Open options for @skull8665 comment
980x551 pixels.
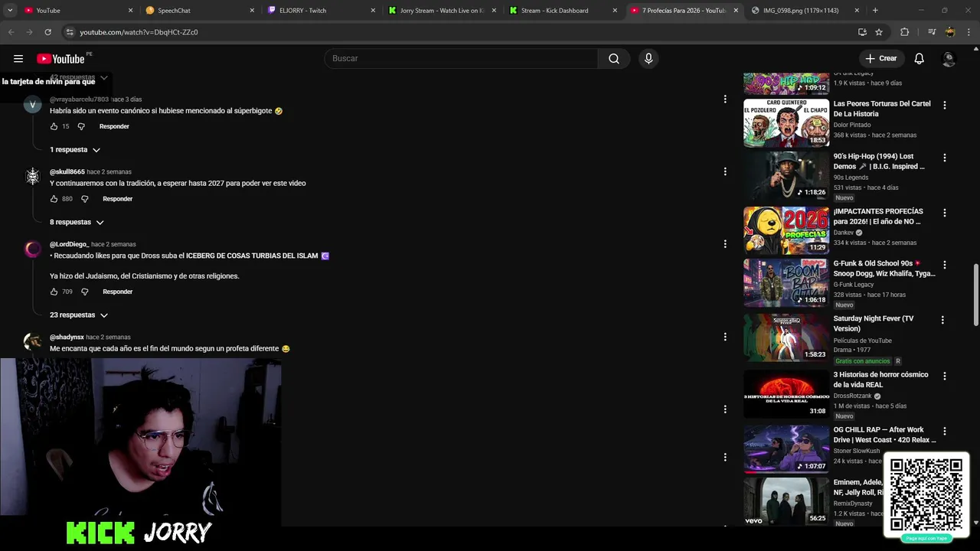pyautogui.click(x=725, y=171)
